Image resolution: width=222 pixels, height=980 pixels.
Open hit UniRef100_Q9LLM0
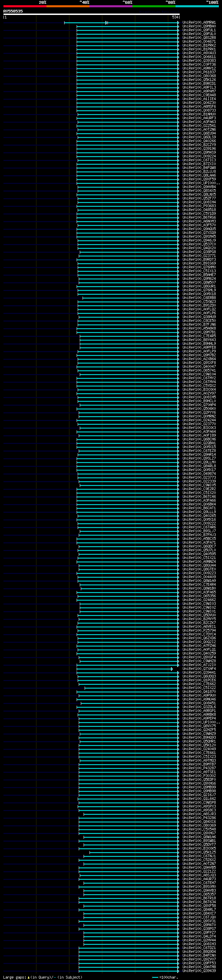tap(199, 462)
